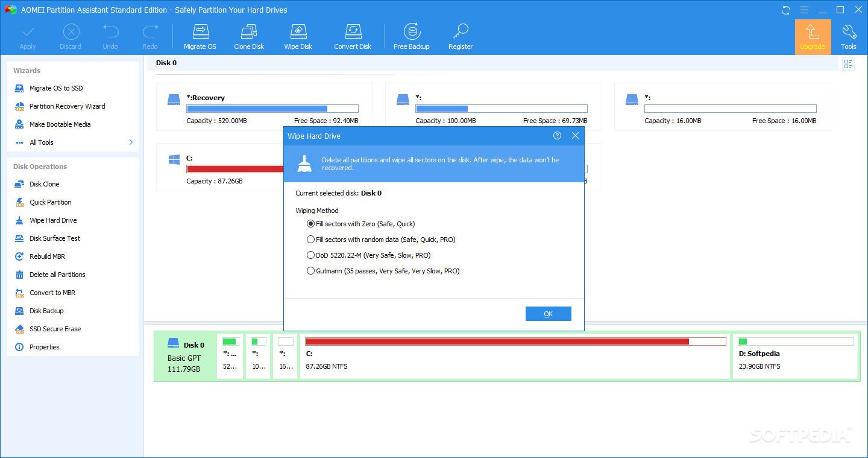Click the Free Backup icon
868x458 pixels.
coord(411,35)
